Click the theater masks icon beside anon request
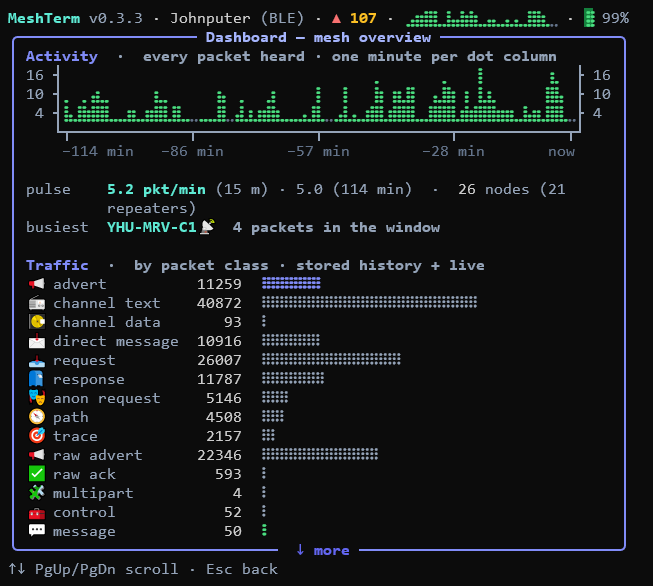Image resolution: width=653 pixels, height=586 pixels. (37, 398)
